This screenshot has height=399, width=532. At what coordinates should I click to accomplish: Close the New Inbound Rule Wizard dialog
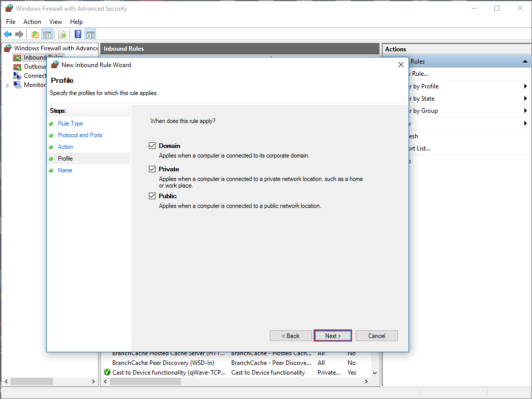401,65
